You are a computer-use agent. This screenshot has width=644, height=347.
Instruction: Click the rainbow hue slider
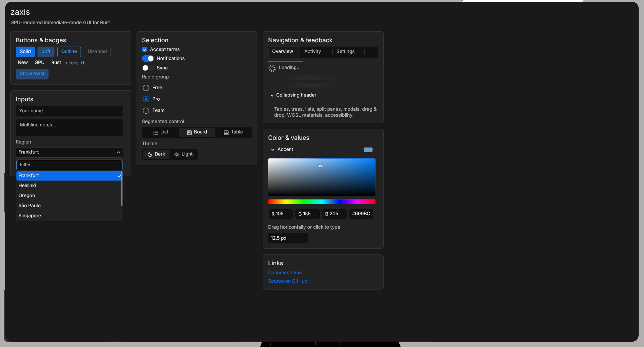pos(322,202)
